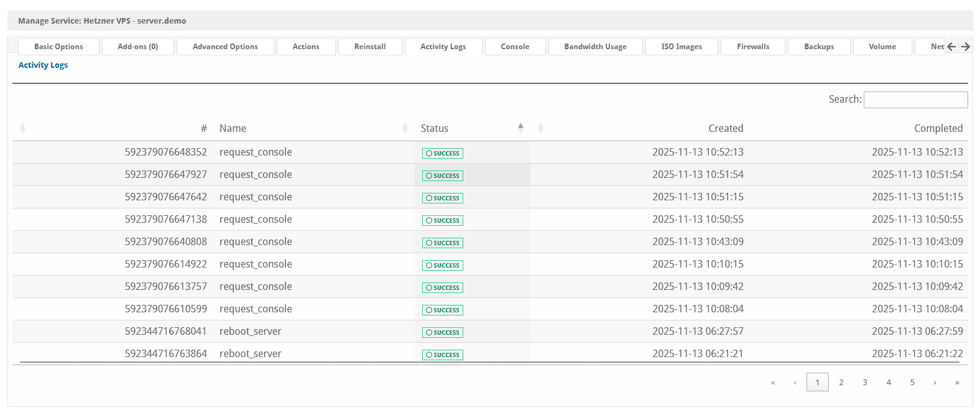Image resolution: width=980 pixels, height=415 pixels.
Task: Click SUCCESS badge of reboot_server log 592344716768041
Action: pyautogui.click(x=443, y=332)
